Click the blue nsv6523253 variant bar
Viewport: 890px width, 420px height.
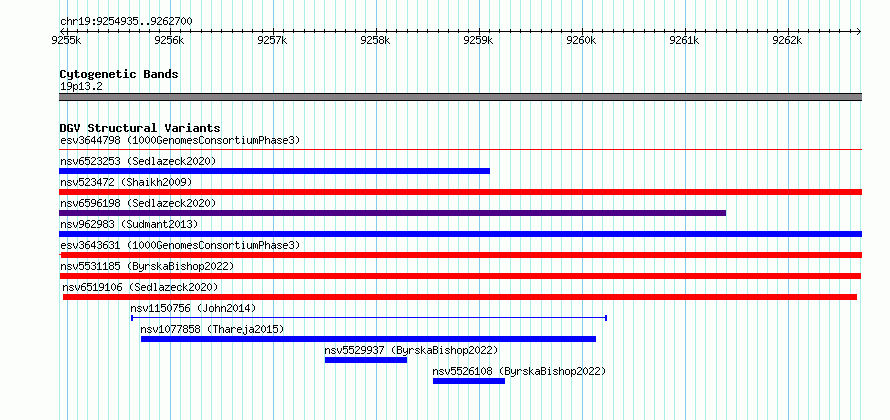pos(274,171)
